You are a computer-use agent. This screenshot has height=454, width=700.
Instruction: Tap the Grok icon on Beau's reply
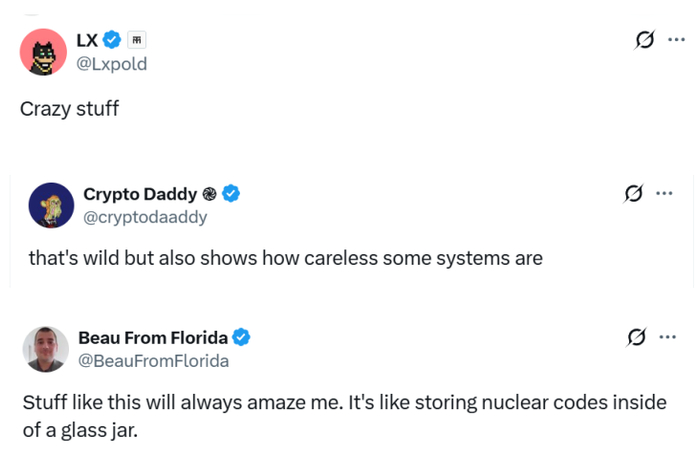tap(636, 337)
